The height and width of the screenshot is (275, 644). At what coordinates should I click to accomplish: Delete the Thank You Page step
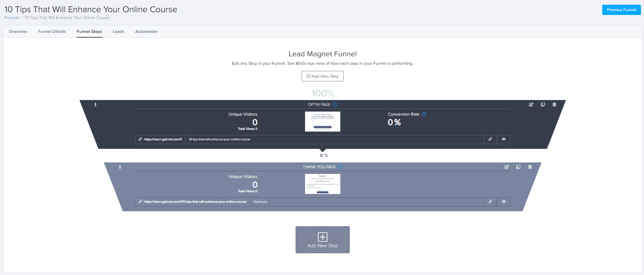tap(530, 167)
